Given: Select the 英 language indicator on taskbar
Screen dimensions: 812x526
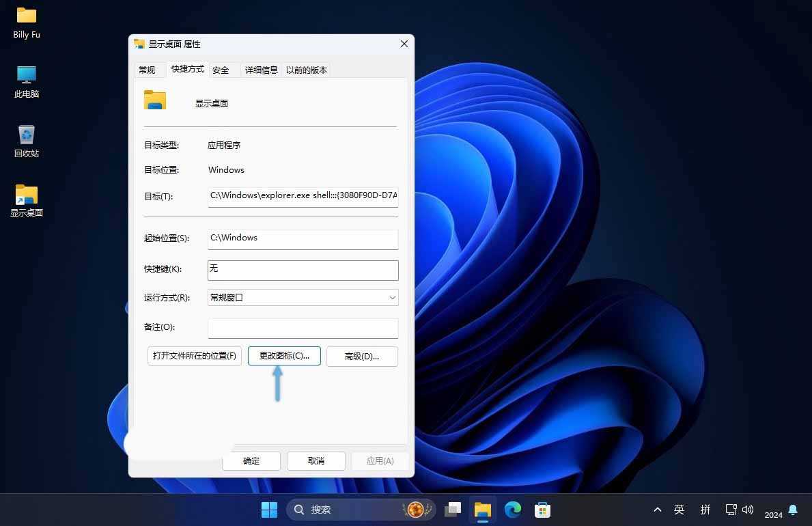Looking at the screenshot, I should [679, 510].
